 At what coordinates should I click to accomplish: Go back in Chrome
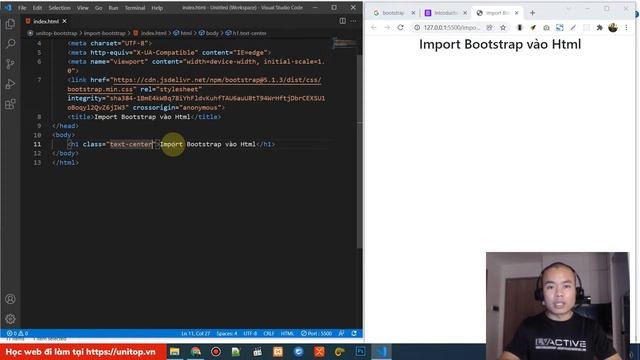click(x=373, y=27)
